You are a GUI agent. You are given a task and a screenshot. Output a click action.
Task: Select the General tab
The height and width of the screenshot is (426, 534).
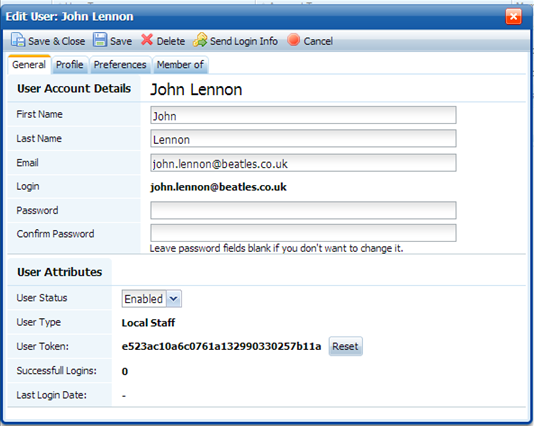pos(29,65)
